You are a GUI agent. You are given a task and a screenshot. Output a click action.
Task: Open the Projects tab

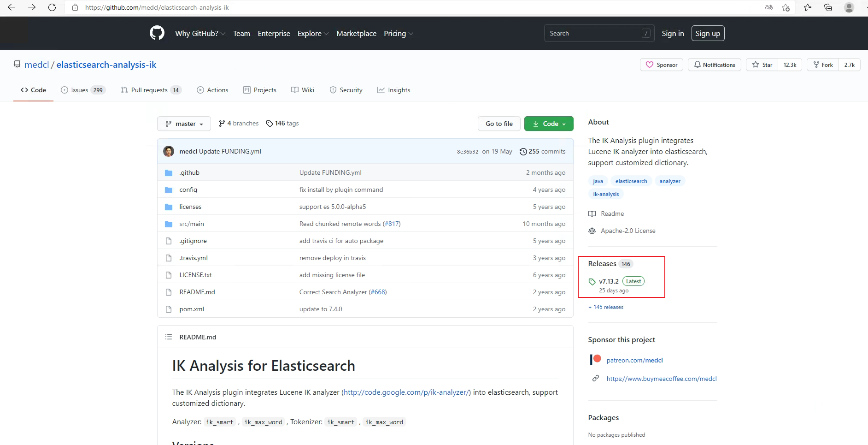pyautogui.click(x=260, y=90)
